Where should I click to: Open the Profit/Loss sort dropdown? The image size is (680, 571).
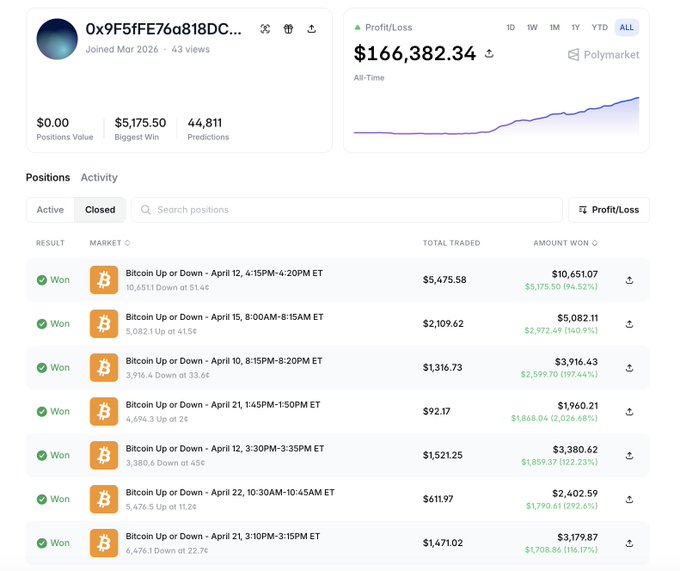click(x=609, y=210)
